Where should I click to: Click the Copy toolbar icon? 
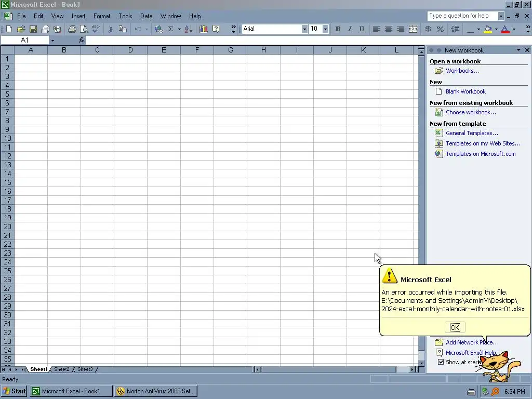(123, 29)
